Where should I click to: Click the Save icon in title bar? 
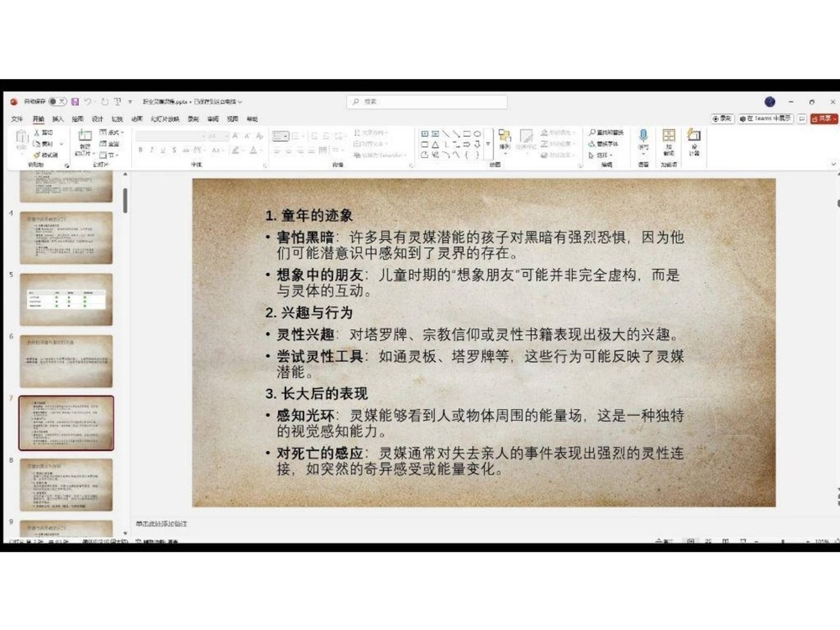[75, 102]
